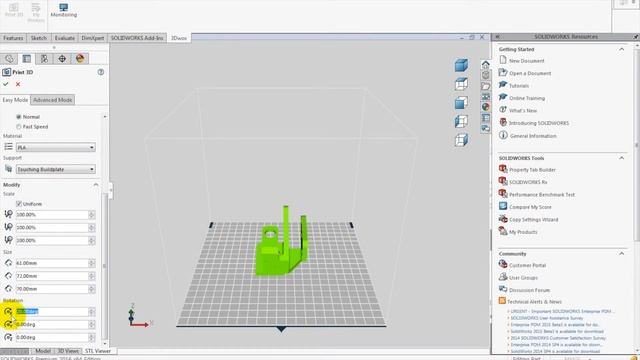Image resolution: width=640 pixels, height=360 pixels.
Task: Open a Document link
Action: 530,73
